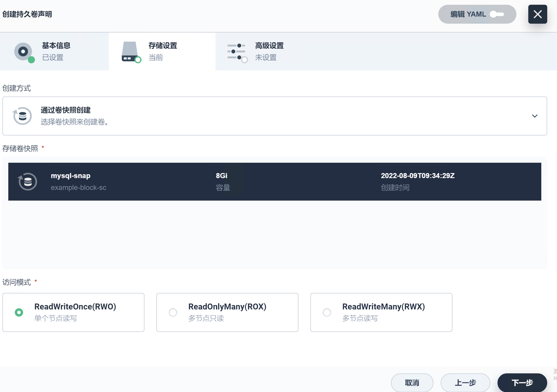Click the example-block-sc storage class text
This screenshot has width=557, height=392.
pyautogui.click(x=78, y=188)
